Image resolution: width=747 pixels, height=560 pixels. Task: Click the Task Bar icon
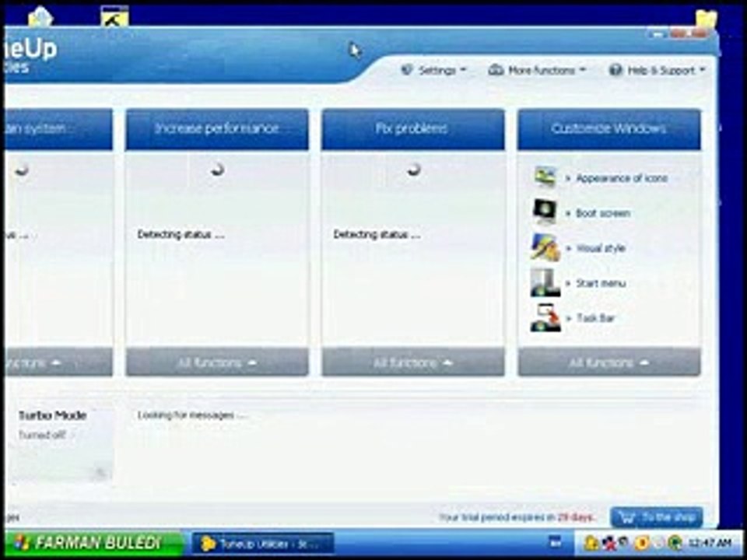545,317
